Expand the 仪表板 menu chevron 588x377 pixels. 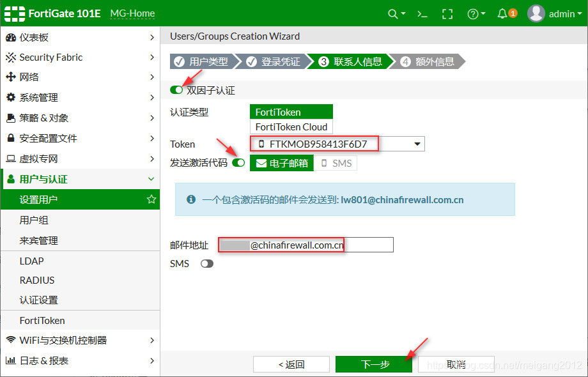click(152, 37)
